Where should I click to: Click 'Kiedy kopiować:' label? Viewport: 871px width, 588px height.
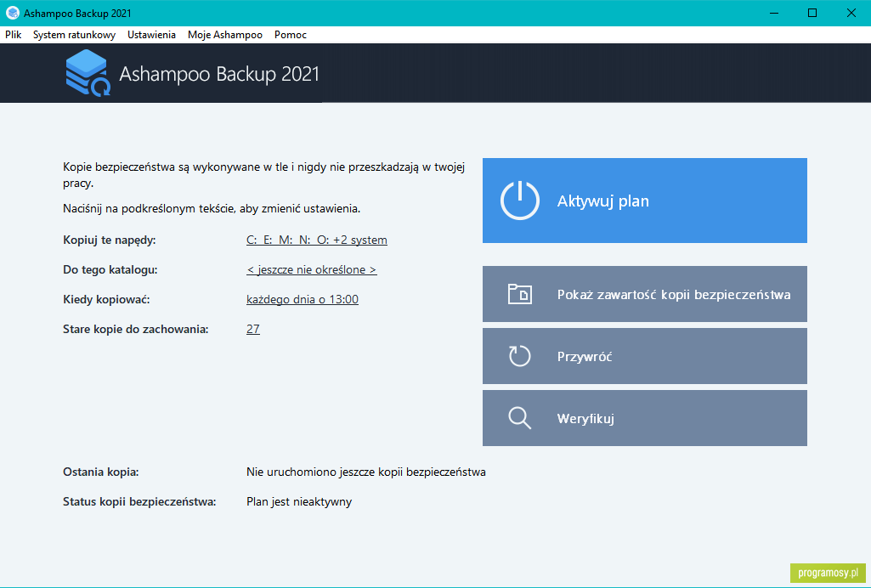(106, 300)
